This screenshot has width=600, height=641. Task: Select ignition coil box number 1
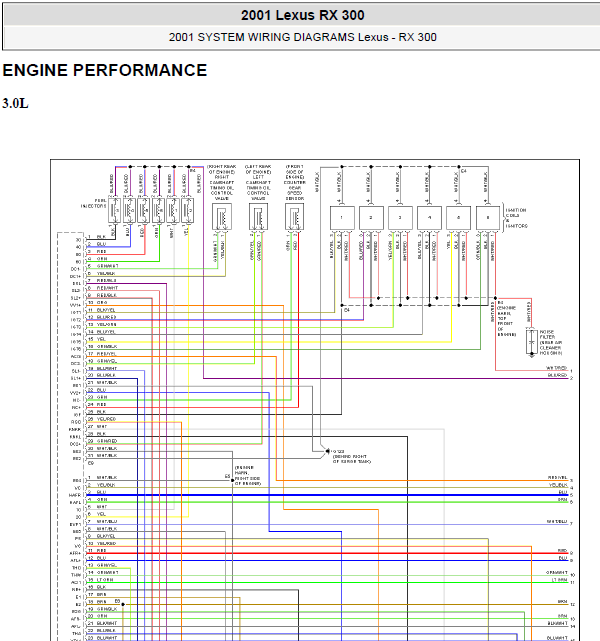tap(342, 218)
